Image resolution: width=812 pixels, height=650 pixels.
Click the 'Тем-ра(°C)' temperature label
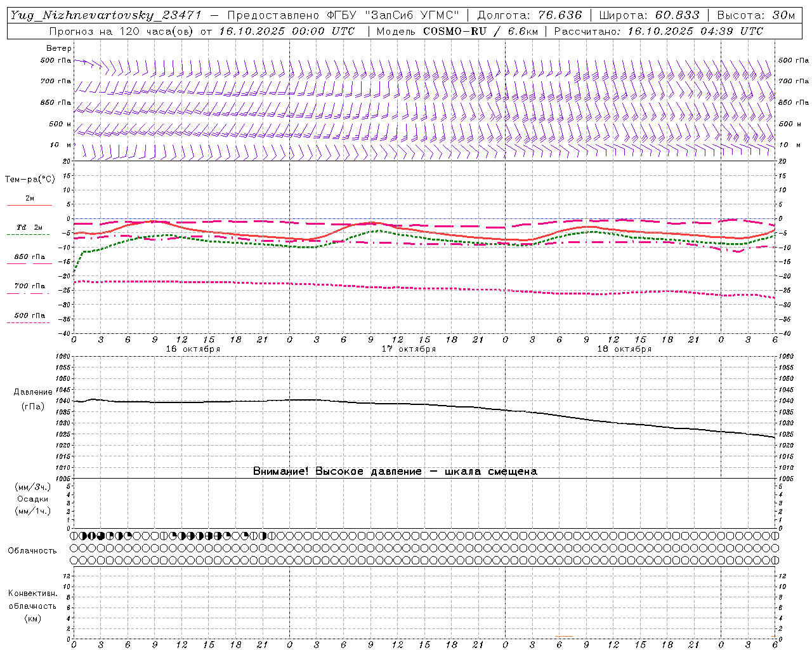pyautogui.click(x=30, y=180)
